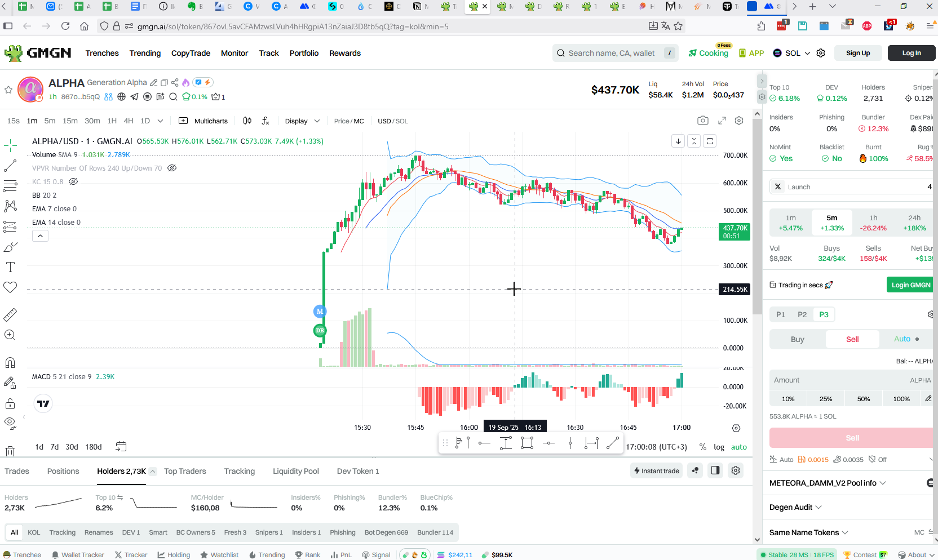The width and height of the screenshot is (938, 560).
Task: Select the 5m chart timeframe
Action: click(50, 121)
